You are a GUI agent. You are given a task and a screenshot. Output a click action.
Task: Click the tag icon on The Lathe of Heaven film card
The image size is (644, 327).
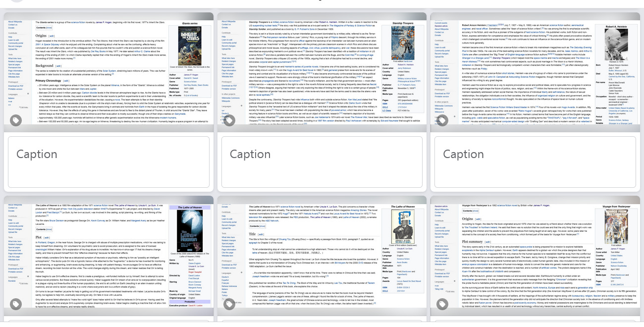tap(16, 304)
